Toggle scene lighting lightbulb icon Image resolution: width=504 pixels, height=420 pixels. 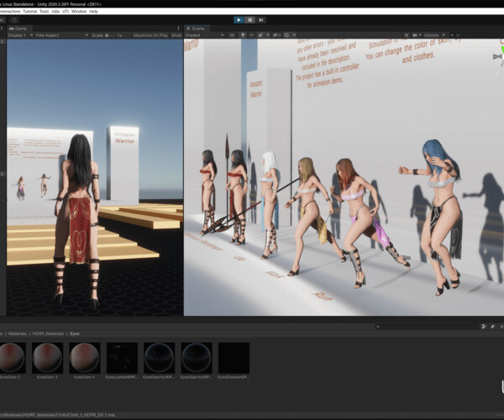coord(243,35)
